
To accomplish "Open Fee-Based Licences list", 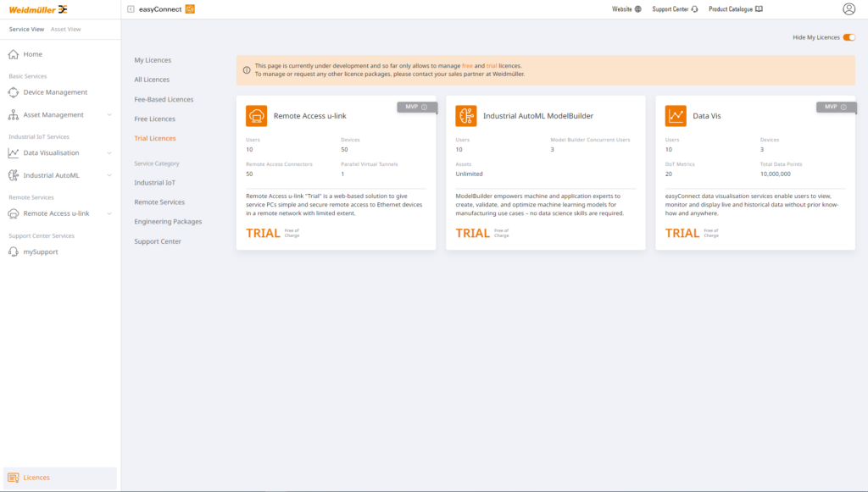I will pyautogui.click(x=164, y=99).
